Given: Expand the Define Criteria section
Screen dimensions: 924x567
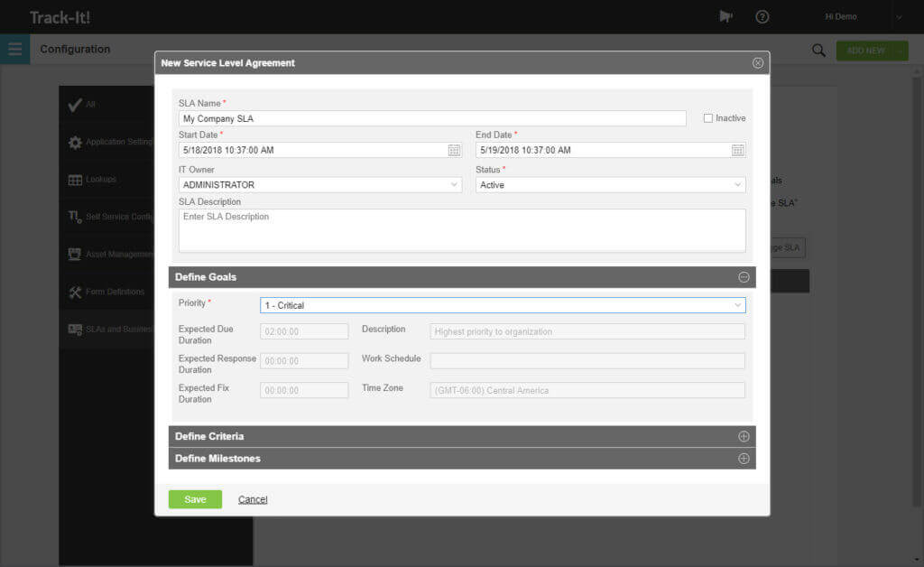Looking at the screenshot, I should click(744, 436).
